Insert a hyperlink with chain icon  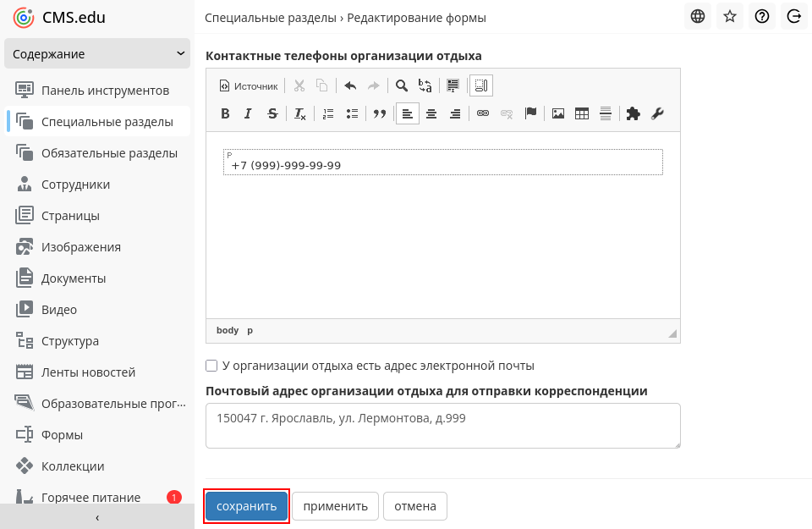click(483, 113)
